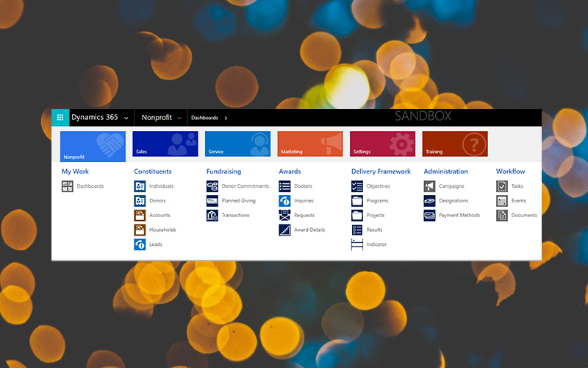Open the Accounts text link
This screenshot has height=368, width=588.
coord(159,215)
